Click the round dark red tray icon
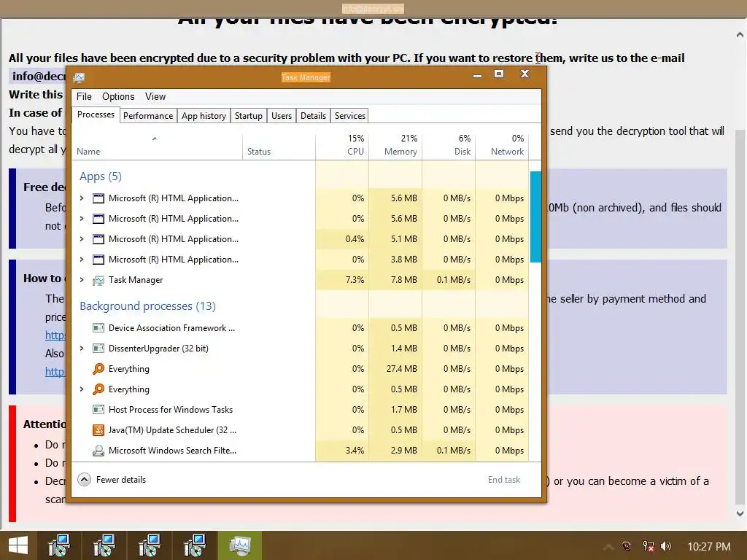The height and width of the screenshot is (560, 747). [627, 546]
